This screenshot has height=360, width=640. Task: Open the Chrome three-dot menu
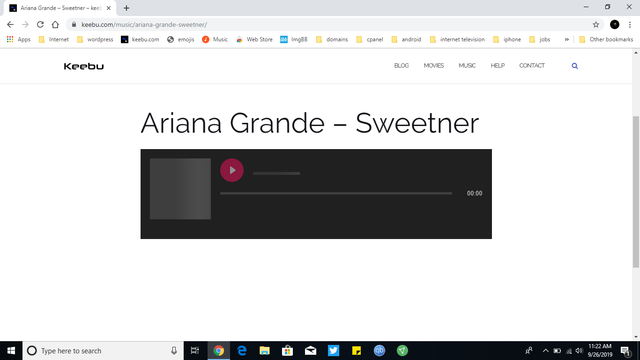pyautogui.click(x=630, y=24)
